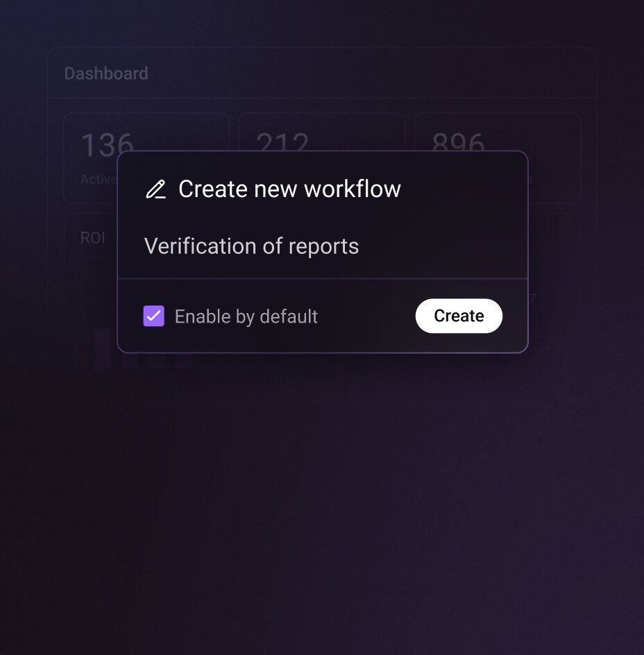Click the tallest bar of the background chart
644x655 pixels.
[104, 347]
